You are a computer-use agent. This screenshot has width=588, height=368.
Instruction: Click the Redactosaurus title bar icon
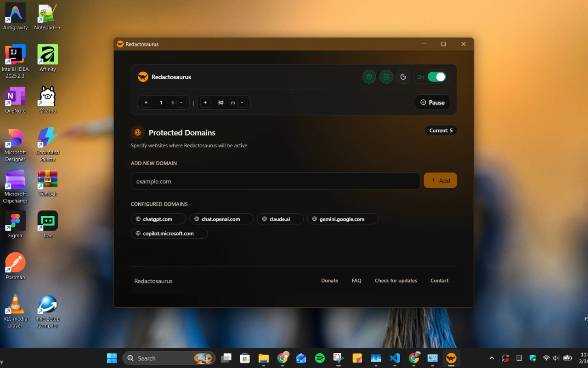pos(120,44)
